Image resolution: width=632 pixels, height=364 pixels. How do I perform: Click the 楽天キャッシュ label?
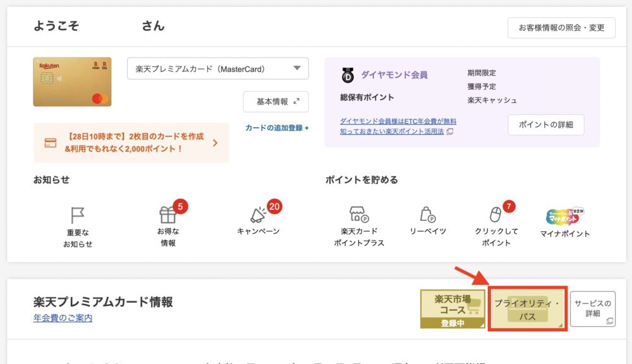[492, 100]
